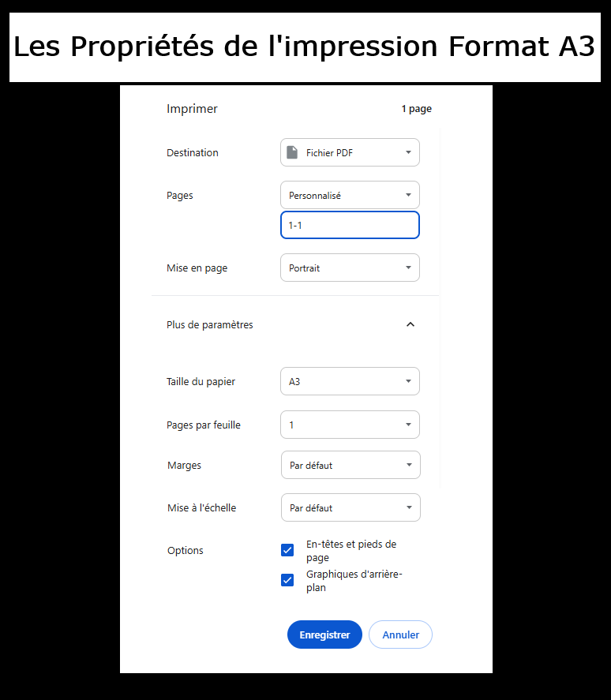Click the Enregistrer button
The width and height of the screenshot is (611, 700).
coord(324,634)
